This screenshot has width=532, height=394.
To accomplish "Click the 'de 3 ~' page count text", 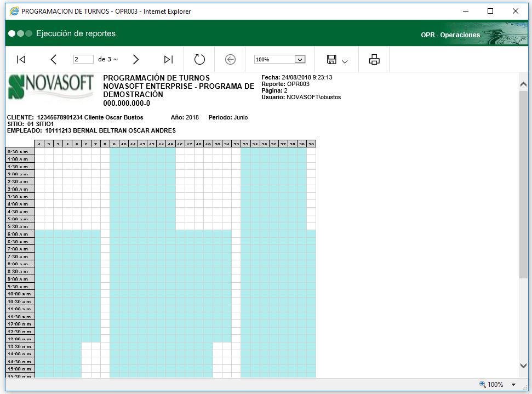I will click(108, 59).
